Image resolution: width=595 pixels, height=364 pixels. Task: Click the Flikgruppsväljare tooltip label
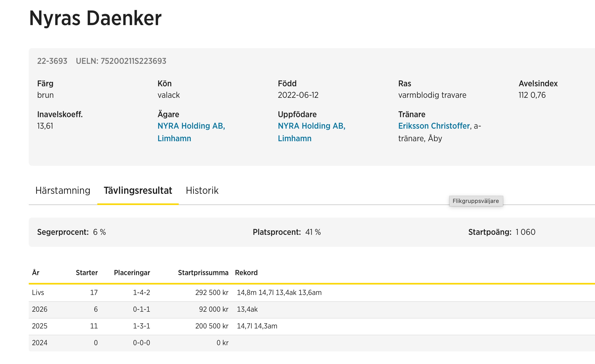click(x=476, y=201)
